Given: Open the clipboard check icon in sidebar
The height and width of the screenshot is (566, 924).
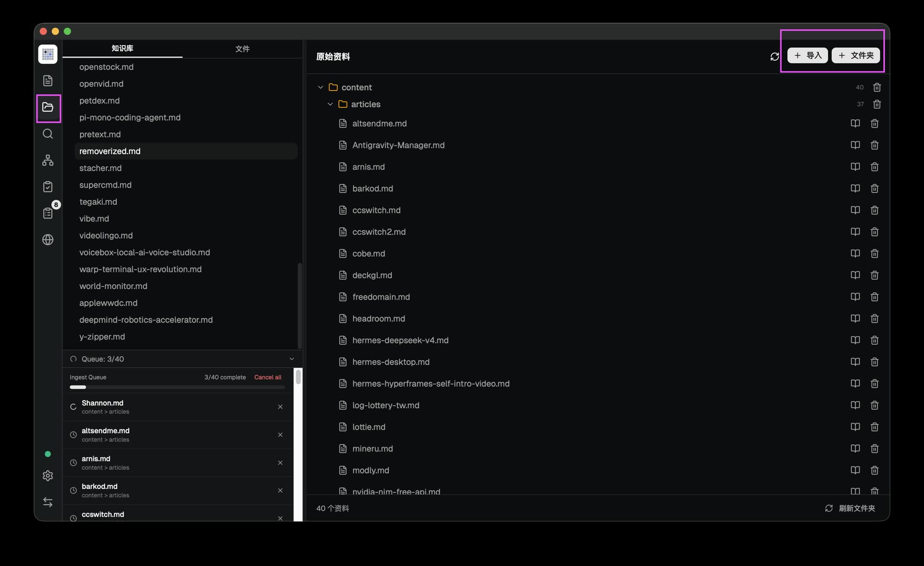Looking at the screenshot, I should point(48,186).
